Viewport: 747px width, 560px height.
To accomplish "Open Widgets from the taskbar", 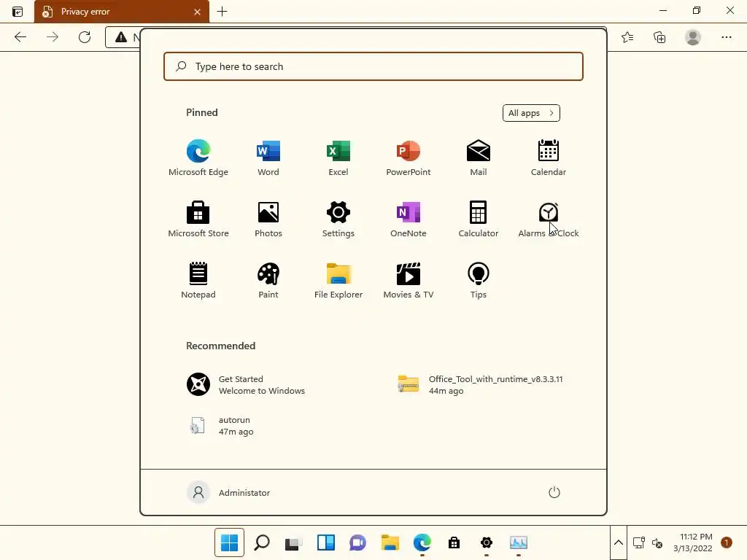I will tap(326, 542).
